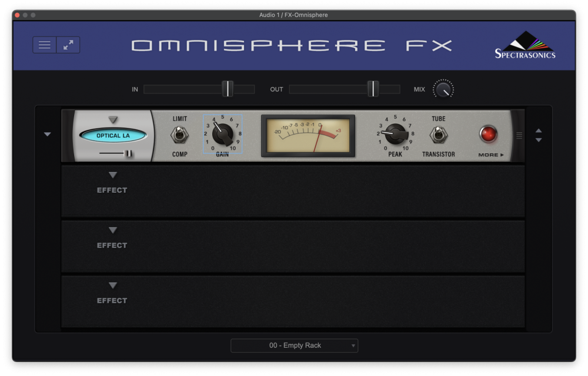Click the Gain knob

pyautogui.click(x=223, y=135)
